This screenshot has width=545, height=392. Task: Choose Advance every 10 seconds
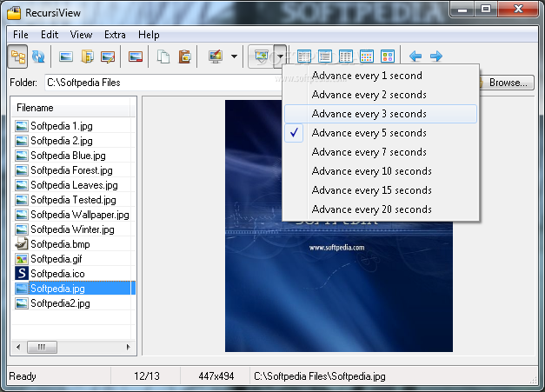pyautogui.click(x=381, y=171)
